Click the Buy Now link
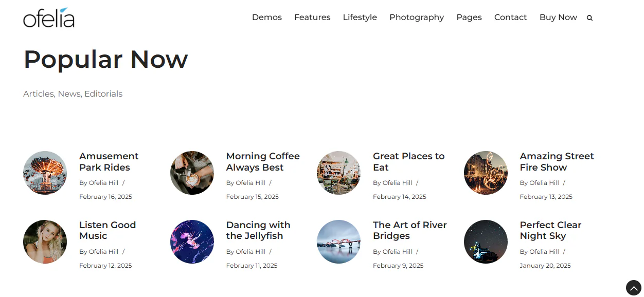Image resolution: width=644 pixels, height=297 pixels. pyautogui.click(x=558, y=17)
